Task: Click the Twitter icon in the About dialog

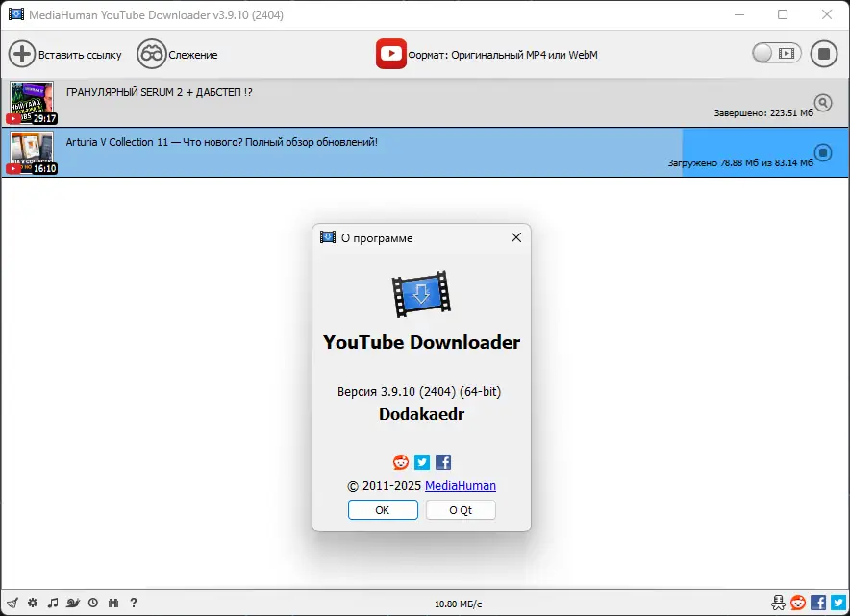Action: coord(421,462)
